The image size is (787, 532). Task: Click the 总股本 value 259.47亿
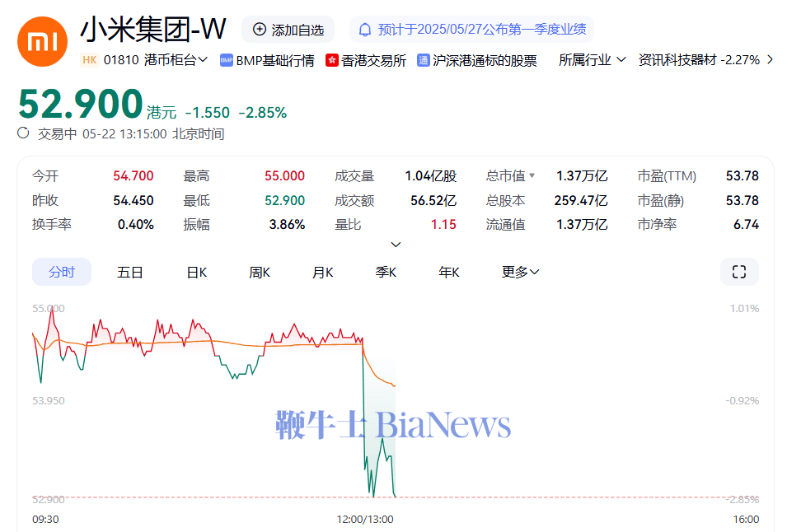tap(581, 201)
